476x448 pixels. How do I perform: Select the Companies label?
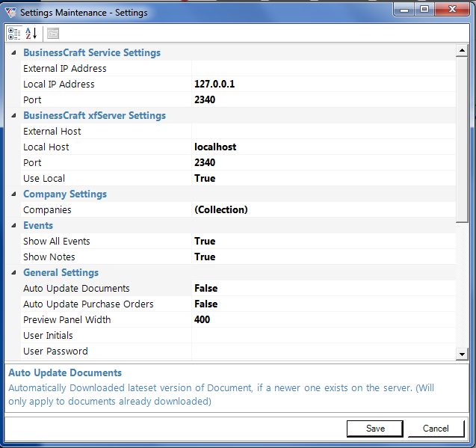[47, 210]
